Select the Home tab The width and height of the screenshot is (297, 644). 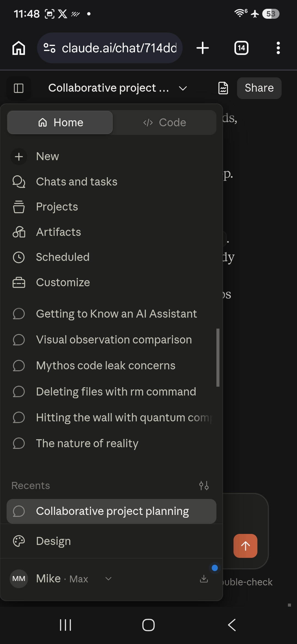(60, 122)
